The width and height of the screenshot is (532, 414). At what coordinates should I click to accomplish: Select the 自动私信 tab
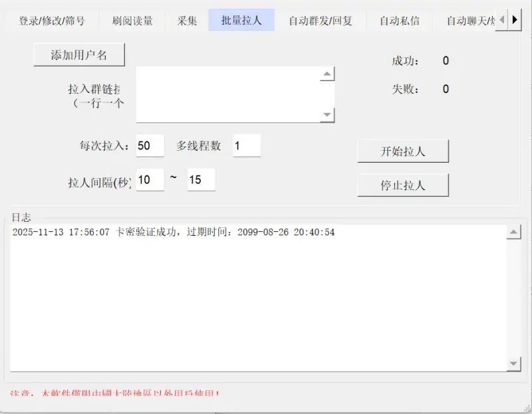tap(399, 20)
